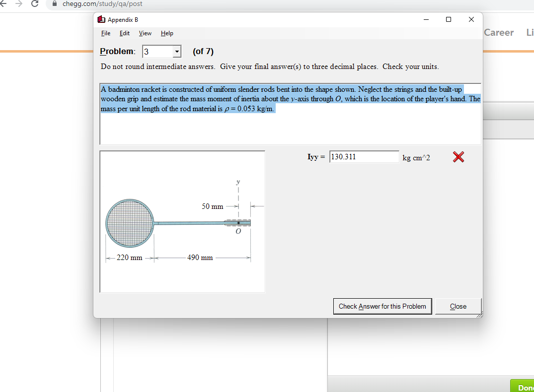This screenshot has width=534, height=392.
Task: Open the View menu in Appendix B
Action: [145, 33]
